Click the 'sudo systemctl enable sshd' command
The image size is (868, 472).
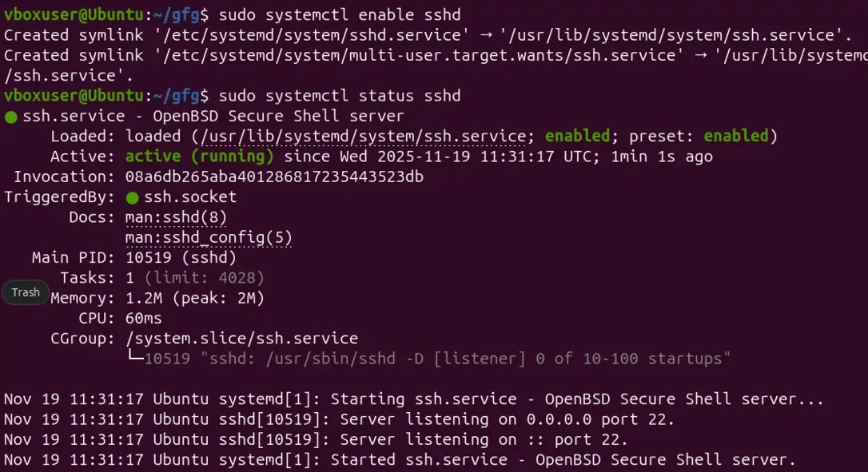coord(340,14)
